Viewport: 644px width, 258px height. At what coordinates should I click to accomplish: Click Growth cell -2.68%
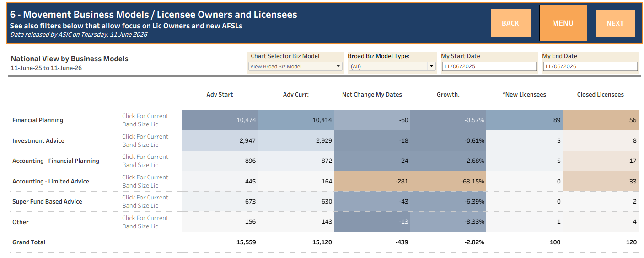[x=448, y=161]
